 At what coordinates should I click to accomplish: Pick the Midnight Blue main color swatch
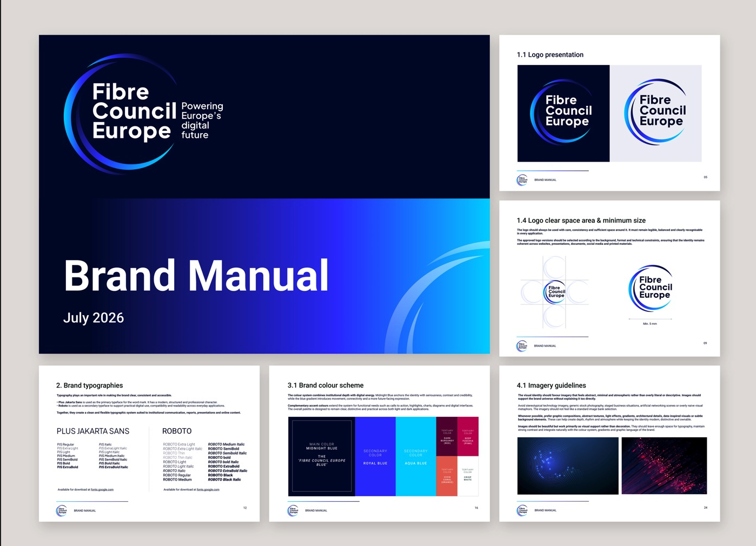[322, 456]
